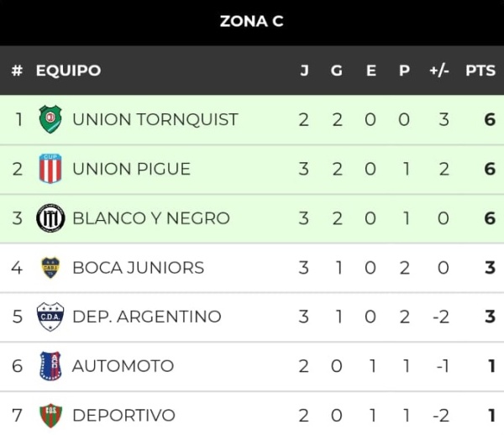Select the DEP. ARGENTINO team name
Image resolution: width=504 pixels, height=435 pixels.
point(147,317)
